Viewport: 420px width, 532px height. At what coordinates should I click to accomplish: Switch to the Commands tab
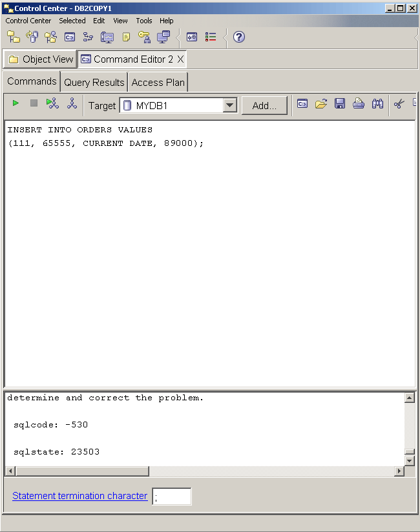[x=32, y=81]
